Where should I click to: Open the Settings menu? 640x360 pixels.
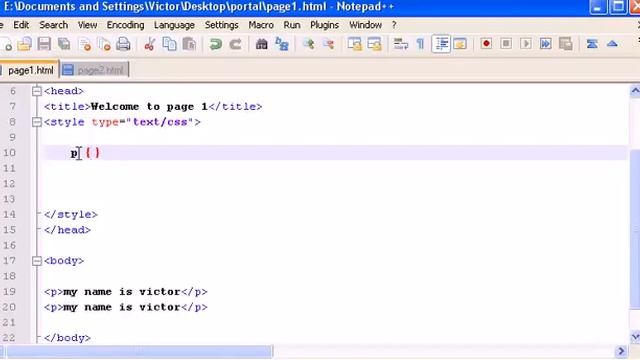pos(222,25)
